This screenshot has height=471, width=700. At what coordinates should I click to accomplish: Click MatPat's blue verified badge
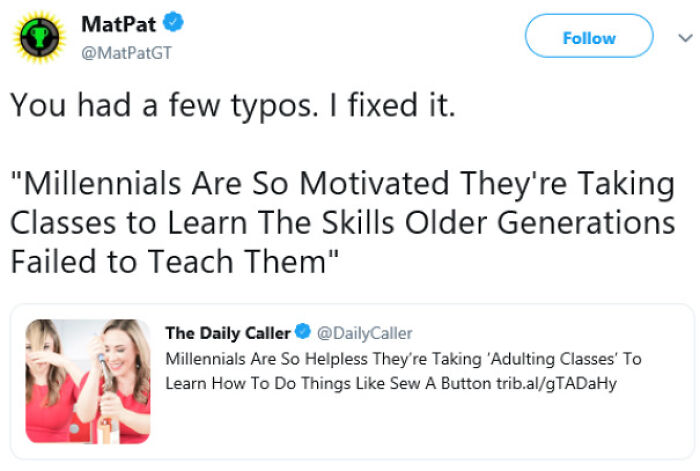point(173,22)
